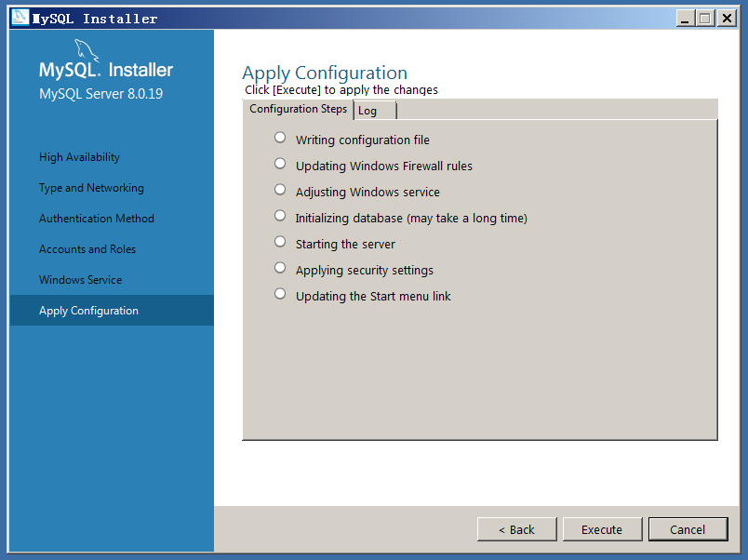Viewport: 748px width, 560px height.
Task: Select the Updating the Start menu link indicator
Action: 280,294
